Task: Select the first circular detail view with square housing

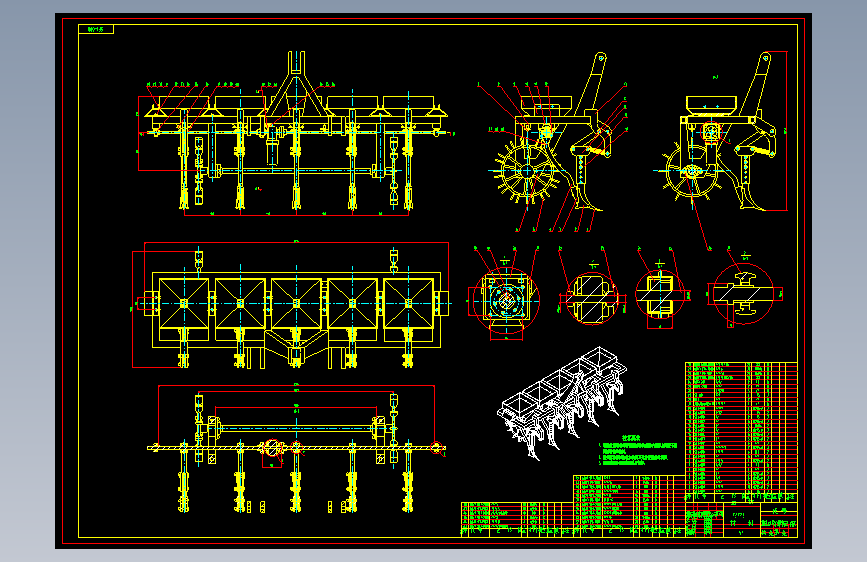Action: coord(505,300)
